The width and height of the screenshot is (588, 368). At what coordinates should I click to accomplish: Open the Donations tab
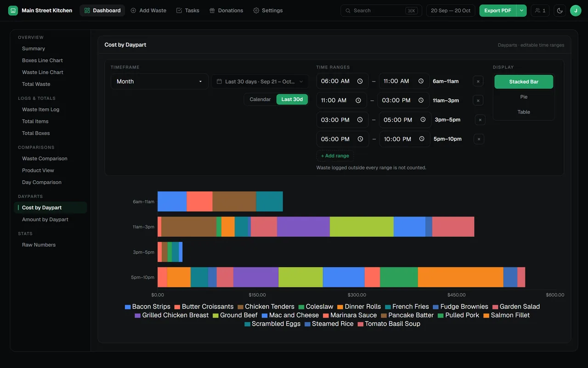(226, 11)
